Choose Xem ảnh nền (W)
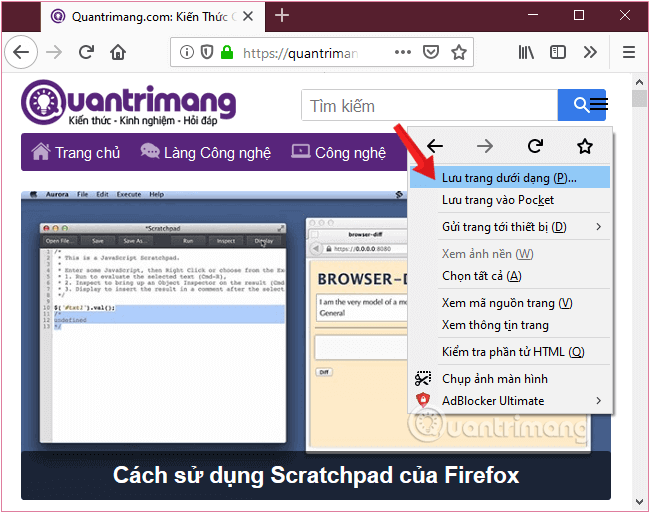This screenshot has width=650, height=513. (x=510, y=254)
